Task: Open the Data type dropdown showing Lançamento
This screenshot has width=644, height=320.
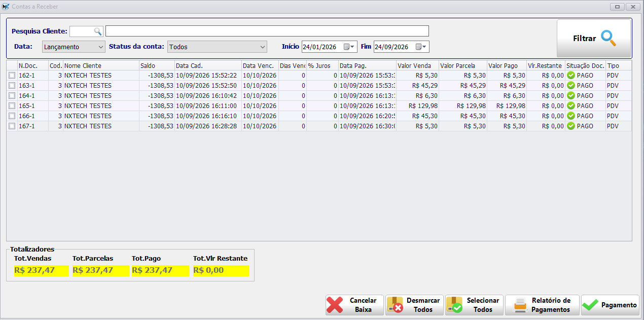Action: 74,47
